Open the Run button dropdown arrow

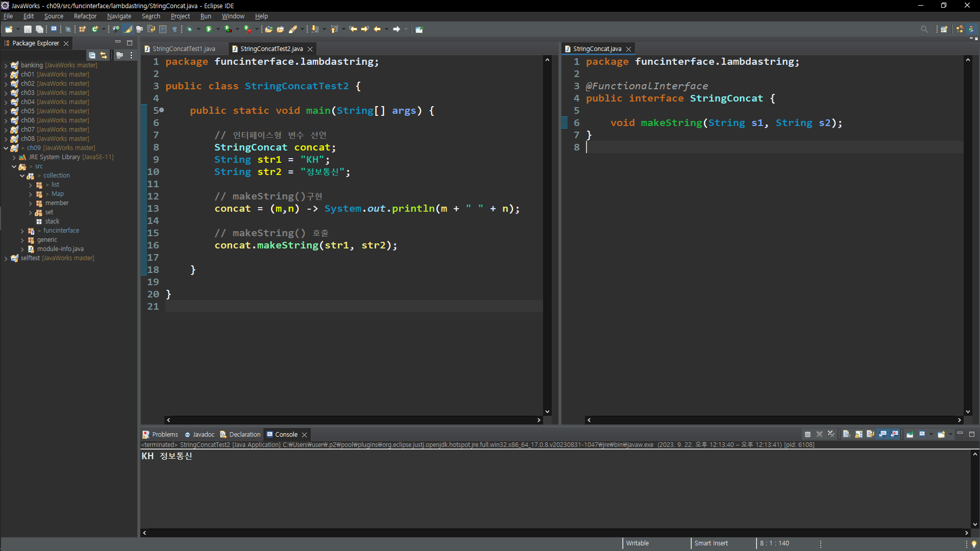pos(218,29)
